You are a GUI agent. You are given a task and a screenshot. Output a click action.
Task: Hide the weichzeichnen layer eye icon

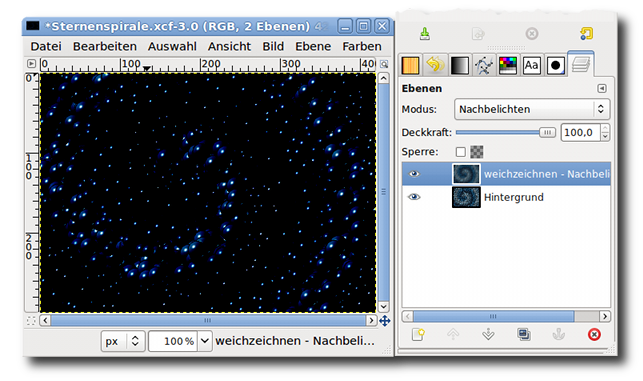coord(414,174)
